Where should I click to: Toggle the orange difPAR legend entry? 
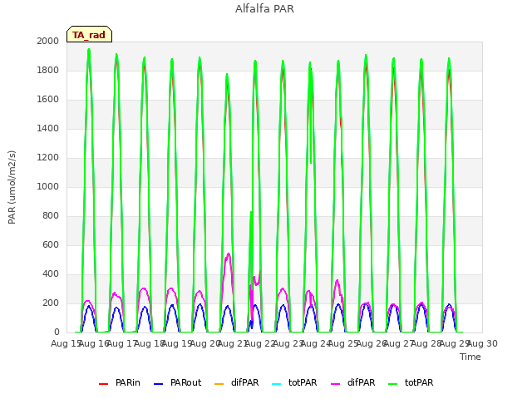[x=237, y=382]
